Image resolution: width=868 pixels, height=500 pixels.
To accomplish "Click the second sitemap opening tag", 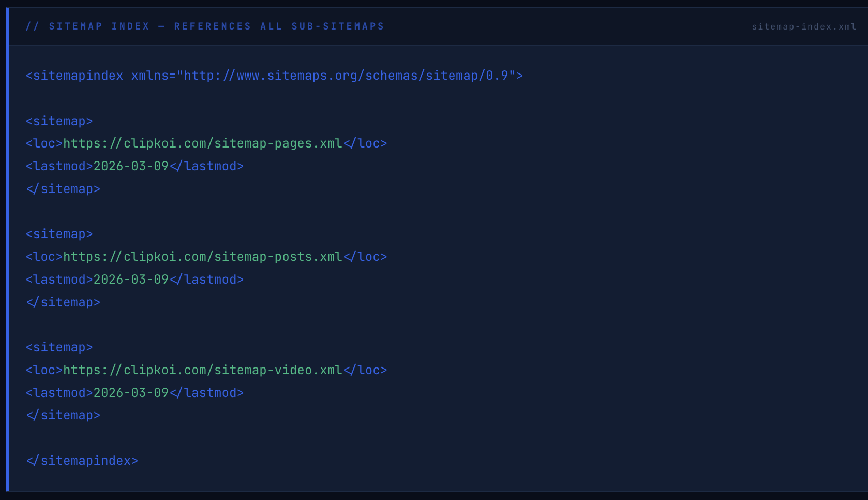I will point(59,233).
